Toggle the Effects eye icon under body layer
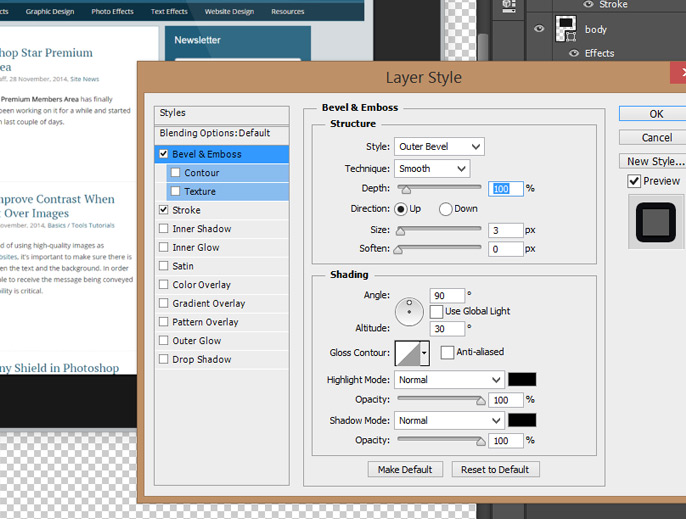686x519 pixels. [x=574, y=54]
